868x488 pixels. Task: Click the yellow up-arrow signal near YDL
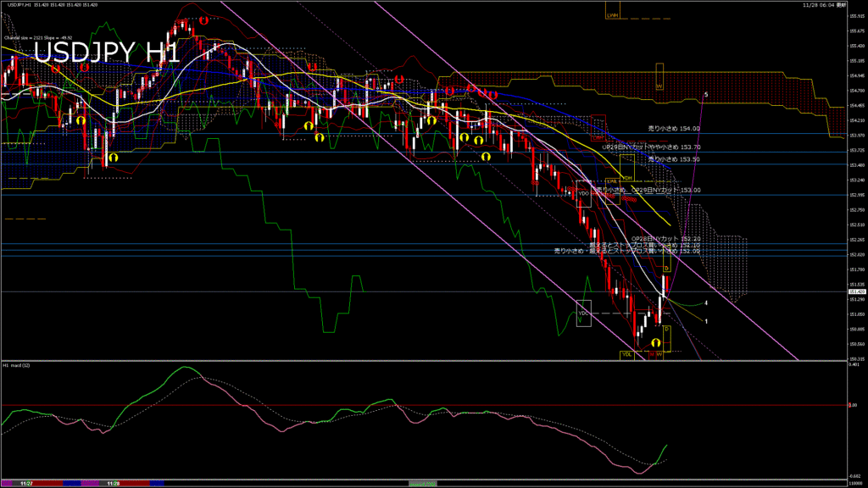click(656, 343)
